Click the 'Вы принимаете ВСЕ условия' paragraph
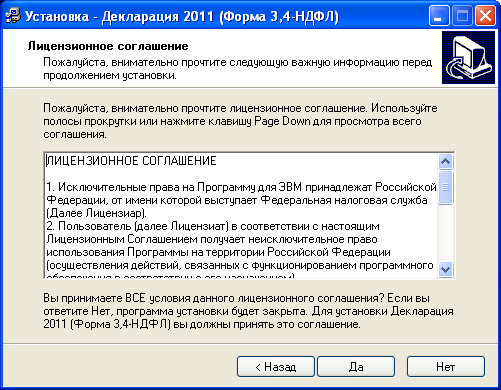501x390 pixels. [248, 311]
